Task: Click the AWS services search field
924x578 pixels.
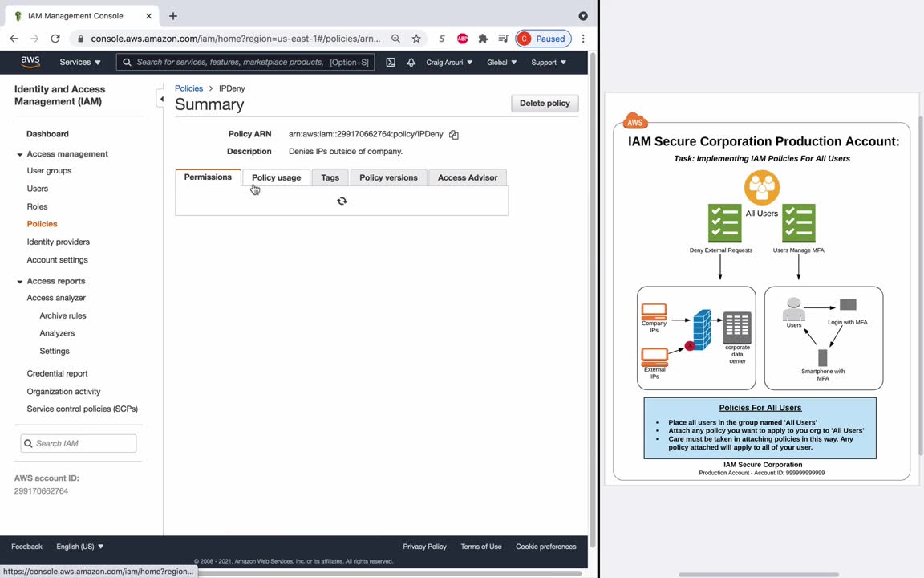Action: 245,62
